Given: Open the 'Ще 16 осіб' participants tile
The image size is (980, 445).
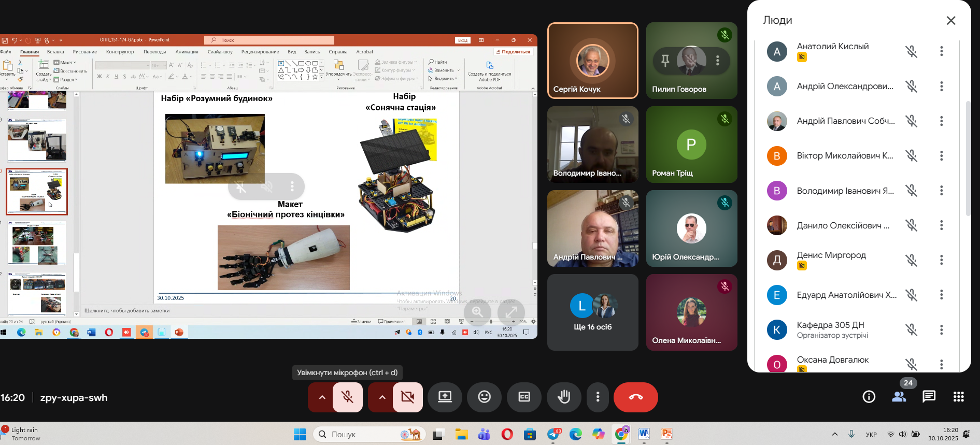Looking at the screenshot, I should click(x=592, y=312).
